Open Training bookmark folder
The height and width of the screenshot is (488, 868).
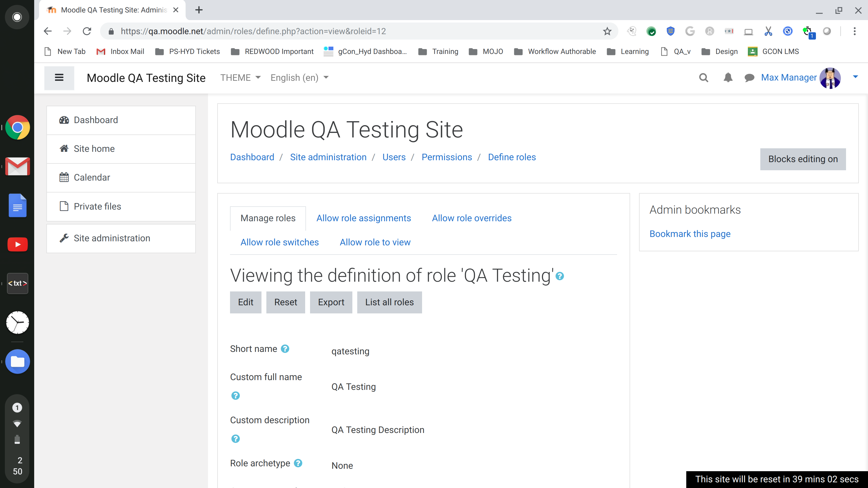point(438,52)
